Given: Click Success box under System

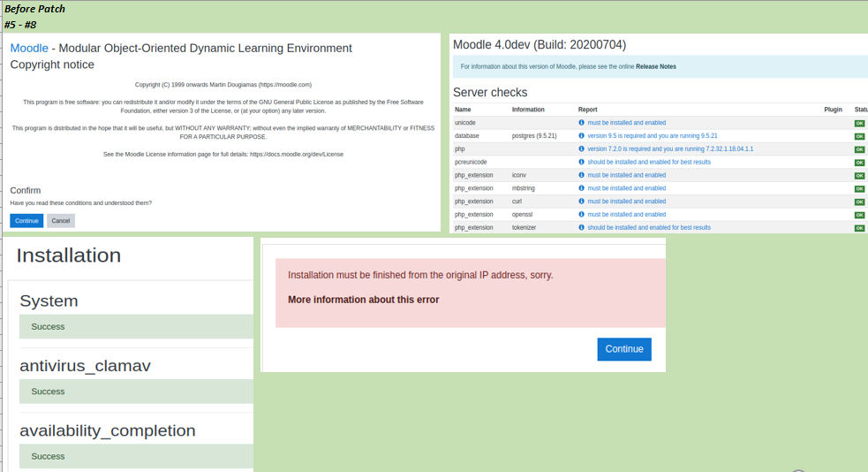Looking at the screenshot, I should 136,327.
